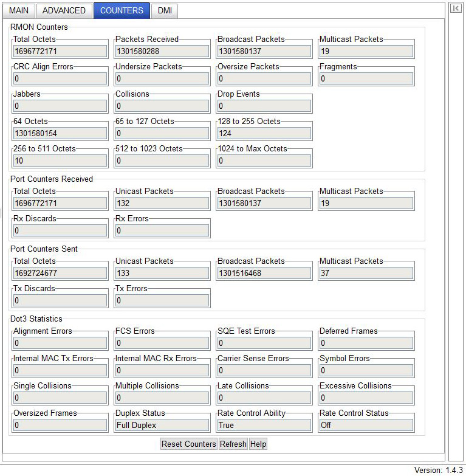Screen dimensions: 466x476
Task: Select the Packets Received value field
Action: click(x=162, y=51)
